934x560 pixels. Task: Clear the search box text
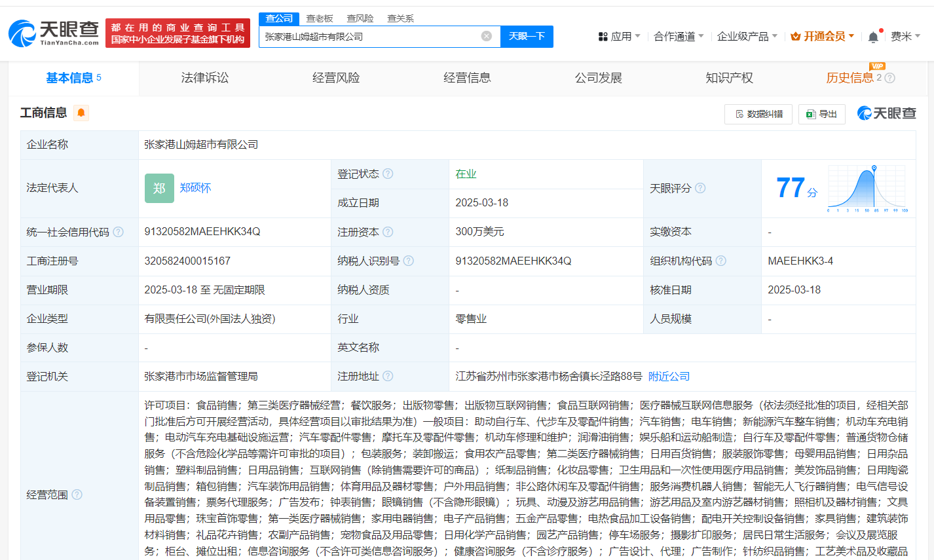(x=486, y=37)
